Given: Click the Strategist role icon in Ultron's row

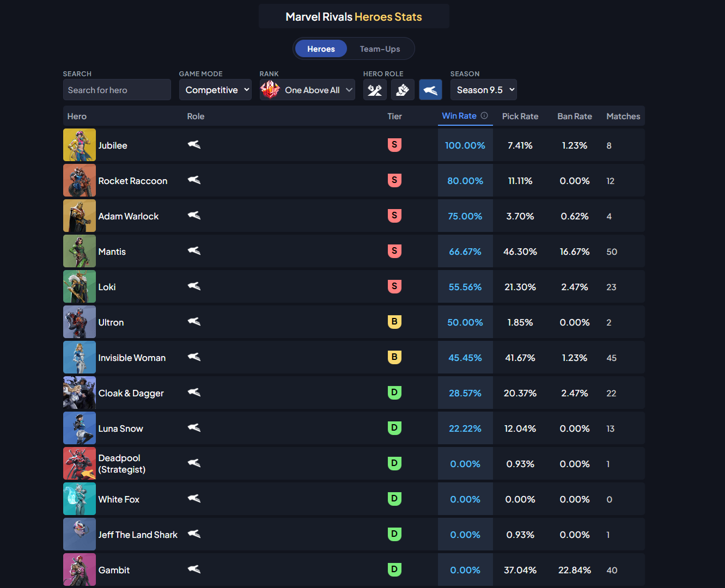Looking at the screenshot, I should [x=194, y=322].
